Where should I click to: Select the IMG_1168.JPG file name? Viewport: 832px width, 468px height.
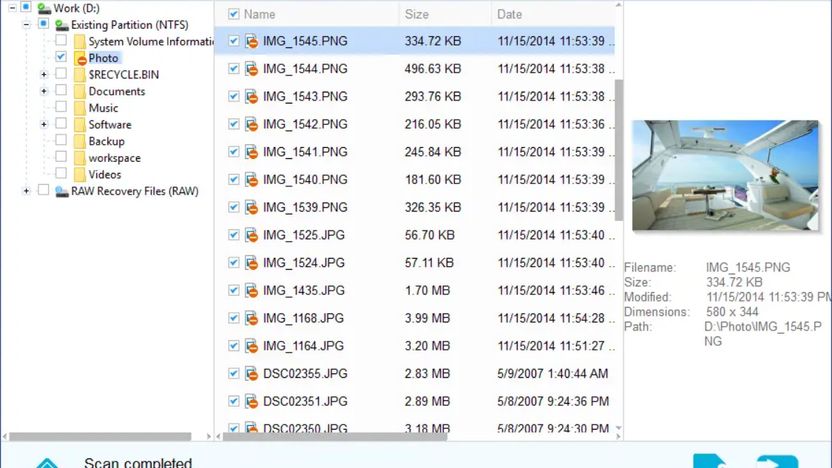[303, 318]
